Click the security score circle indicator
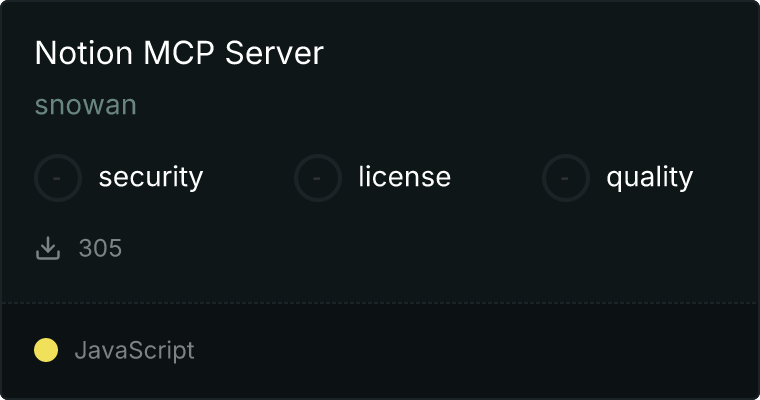760x400 pixels. pos(58,178)
